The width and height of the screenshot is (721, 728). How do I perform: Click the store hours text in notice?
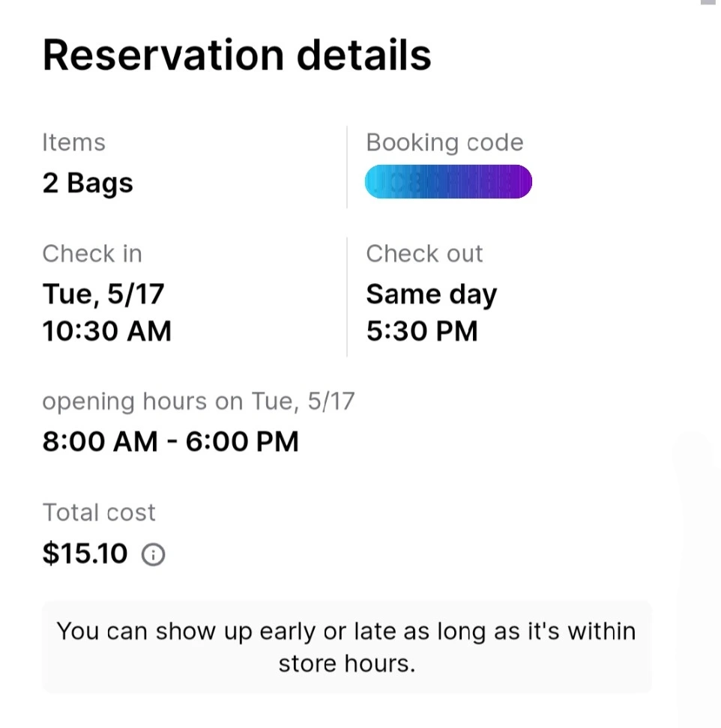pos(346,664)
